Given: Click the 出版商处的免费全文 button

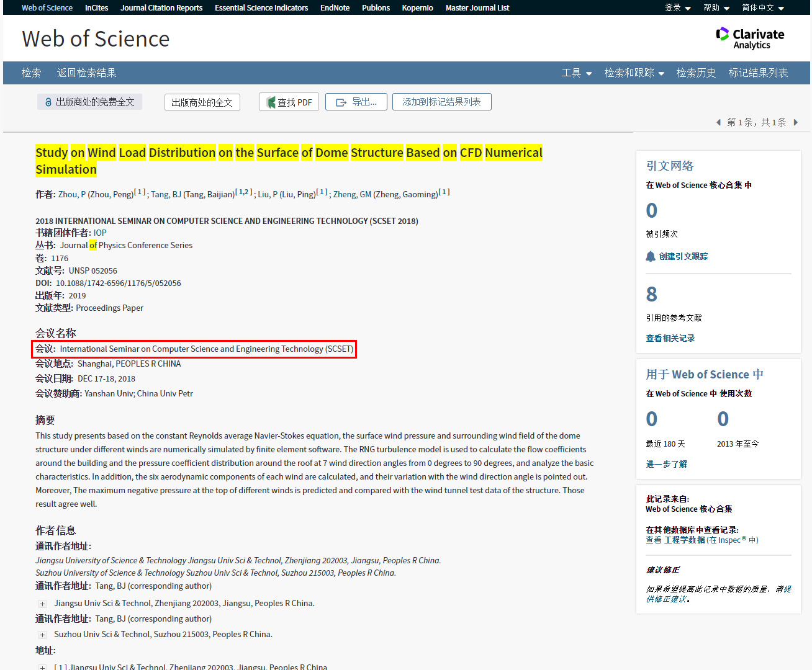Looking at the screenshot, I should click(89, 102).
